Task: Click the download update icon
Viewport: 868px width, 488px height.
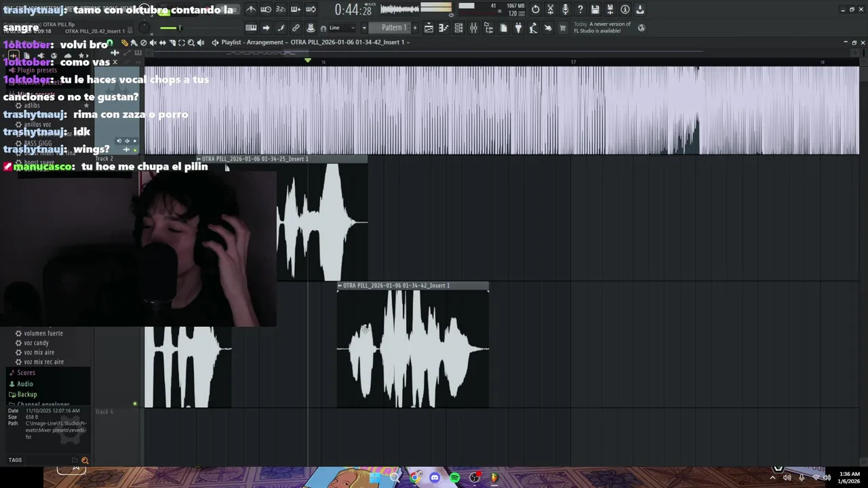Action: pyautogui.click(x=640, y=9)
